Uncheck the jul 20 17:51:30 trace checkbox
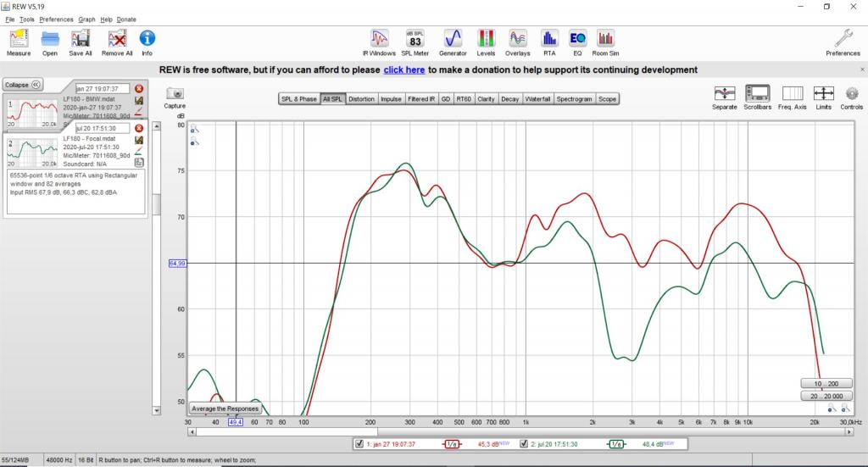 coord(525,443)
